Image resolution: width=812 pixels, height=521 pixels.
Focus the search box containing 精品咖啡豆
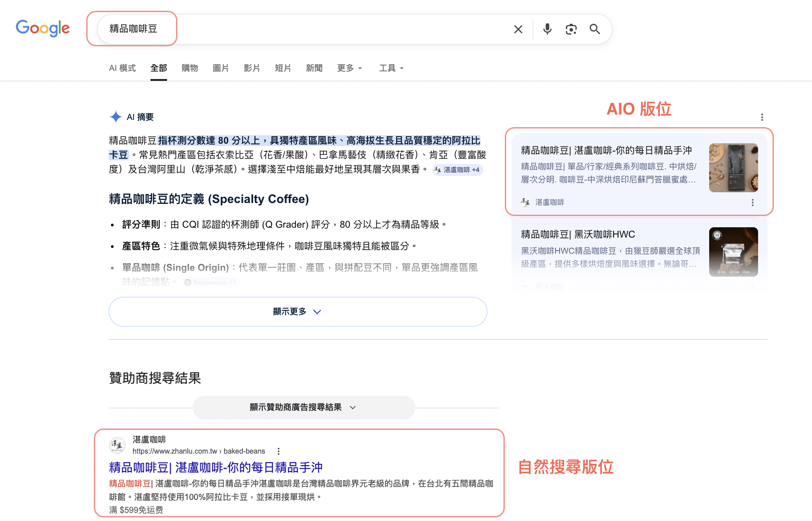(x=354, y=29)
